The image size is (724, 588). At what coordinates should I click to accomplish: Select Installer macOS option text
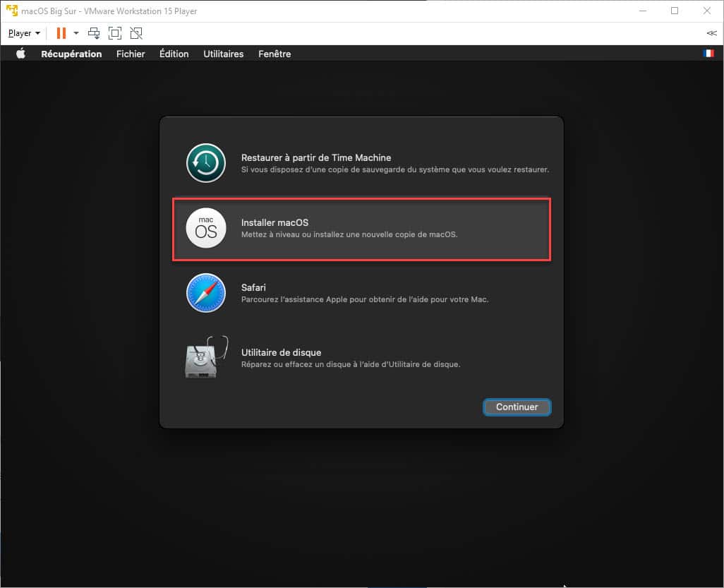(x=274, y=222)
